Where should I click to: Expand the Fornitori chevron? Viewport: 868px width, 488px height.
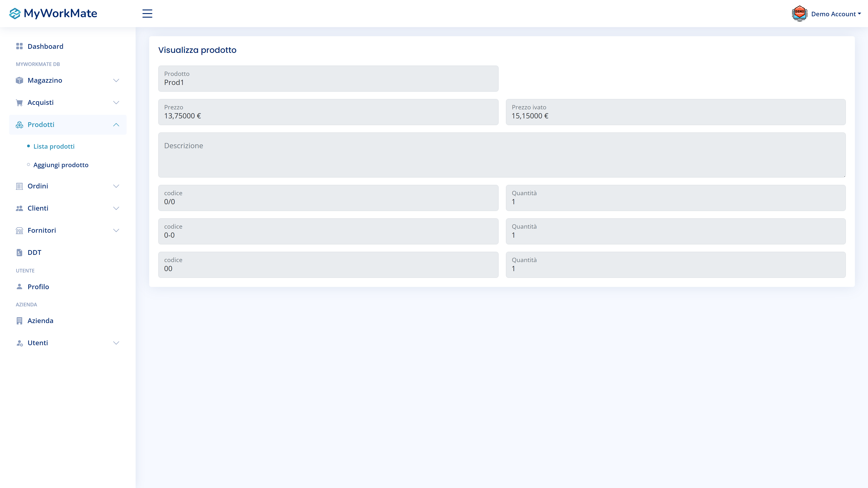(x=116, y=230)
